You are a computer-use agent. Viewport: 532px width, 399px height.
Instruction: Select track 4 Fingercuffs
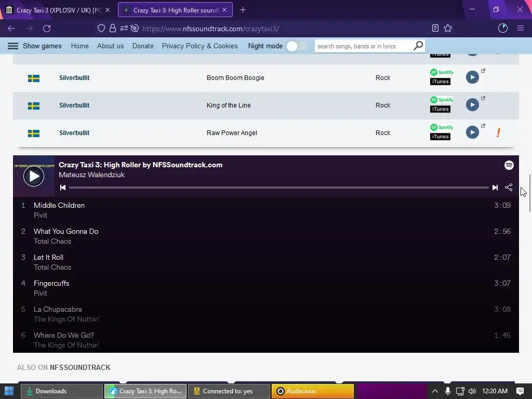[x=265, y=288]
